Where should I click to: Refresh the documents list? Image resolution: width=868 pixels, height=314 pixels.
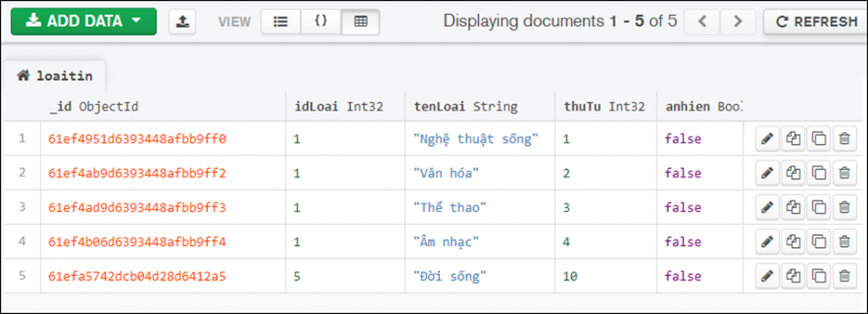tap(816, 21)
